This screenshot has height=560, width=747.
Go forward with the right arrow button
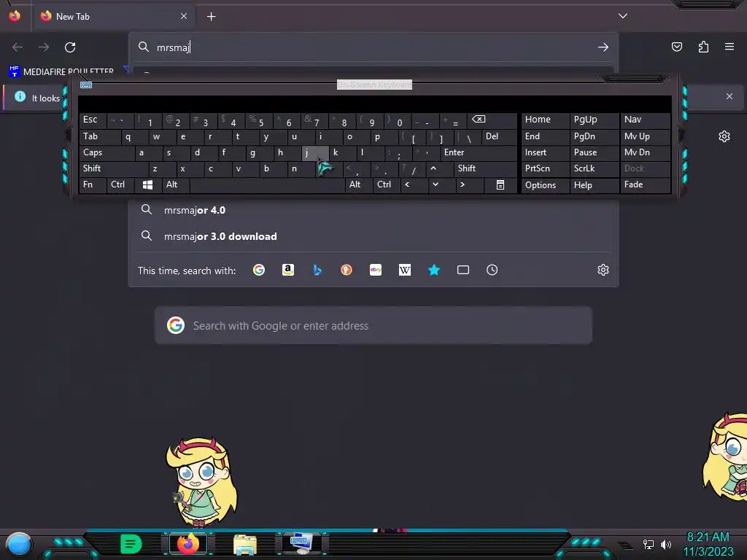44,47
